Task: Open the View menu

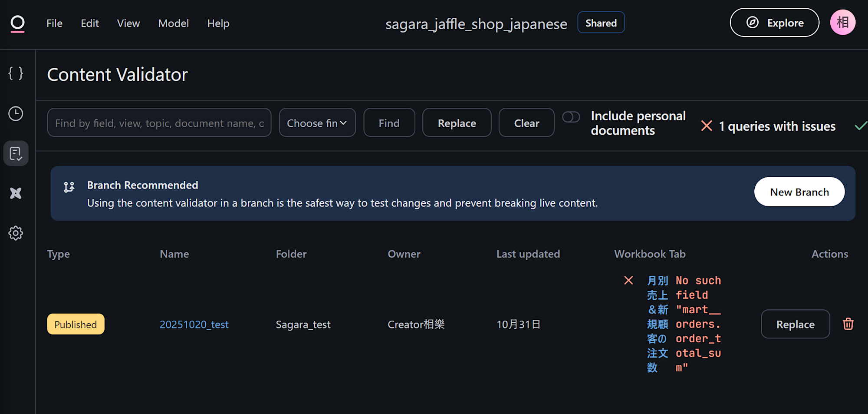Action: click(128, 23)
